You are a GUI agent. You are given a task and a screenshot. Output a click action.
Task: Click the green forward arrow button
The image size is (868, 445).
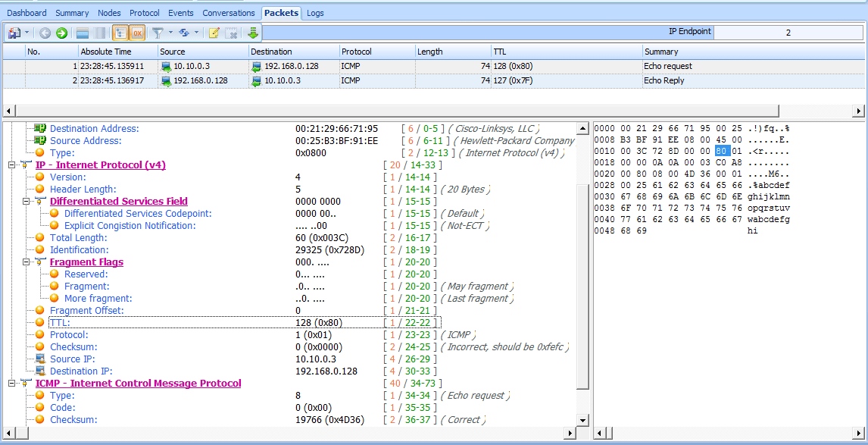point(61,33)
